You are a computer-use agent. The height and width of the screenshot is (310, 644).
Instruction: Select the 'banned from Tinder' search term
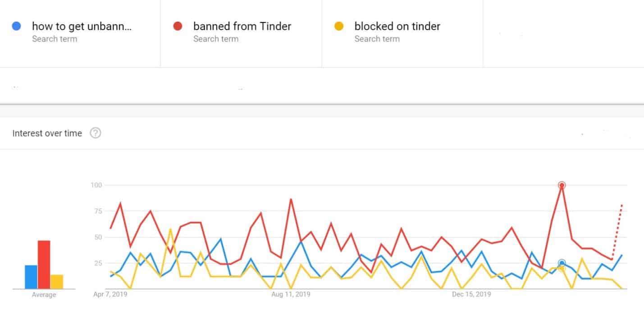241,32
